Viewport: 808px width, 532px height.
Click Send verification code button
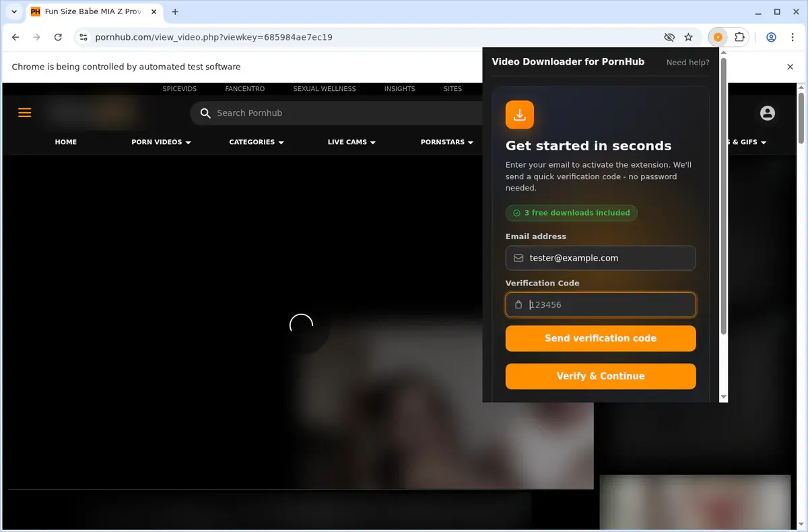point(601,338)
